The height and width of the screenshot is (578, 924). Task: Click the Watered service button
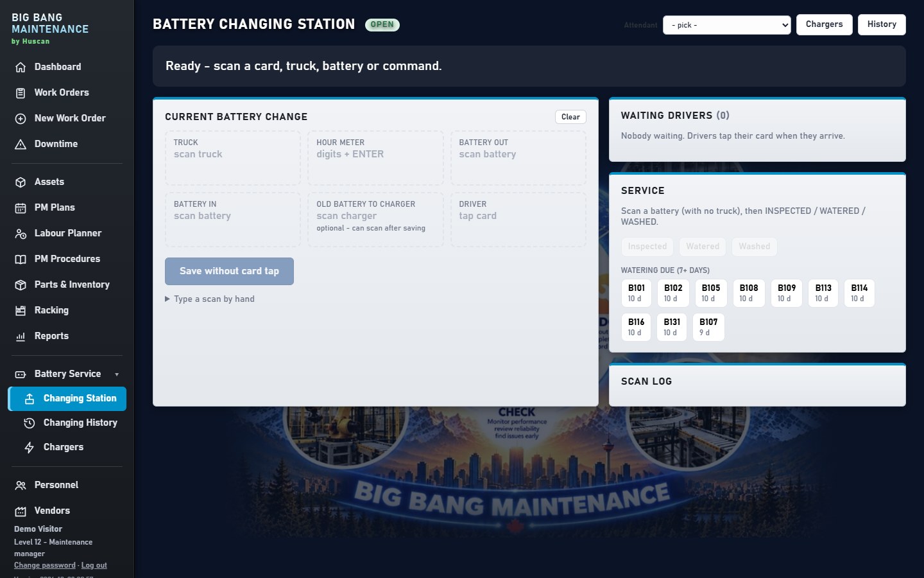point(703,247)
